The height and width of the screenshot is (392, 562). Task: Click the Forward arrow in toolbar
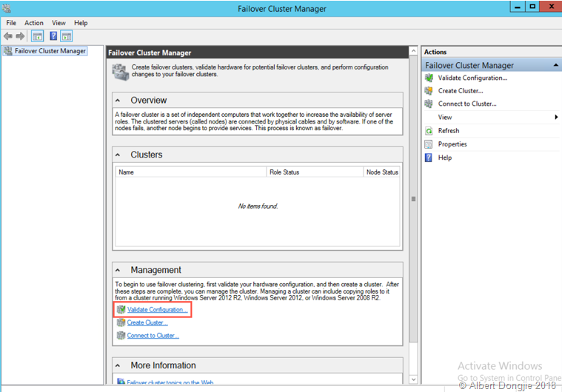point(20,36)
